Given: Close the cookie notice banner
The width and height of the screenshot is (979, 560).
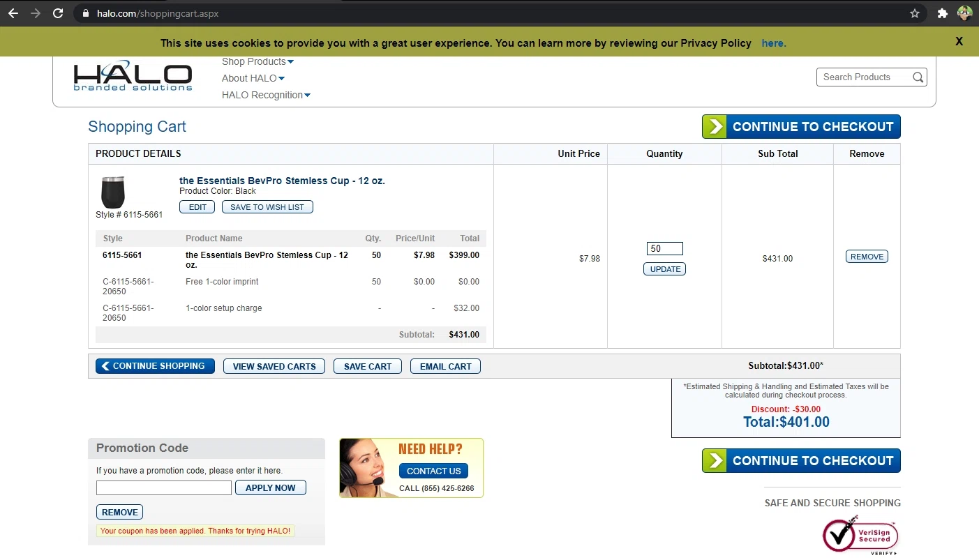Looking at the screenshot, I should [x=959, y=42].
